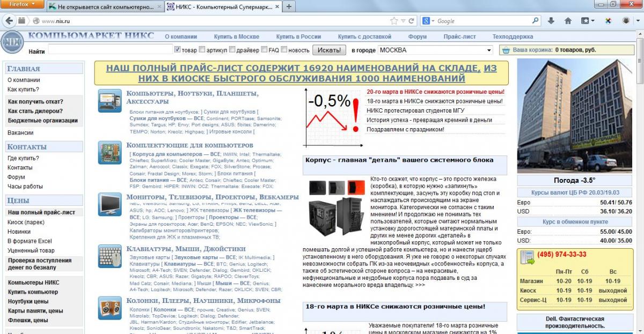Open a new browser tab with plus button
The width and height of the screenshot is (644, 334).
pyautogui.click(x=288, y=6)
